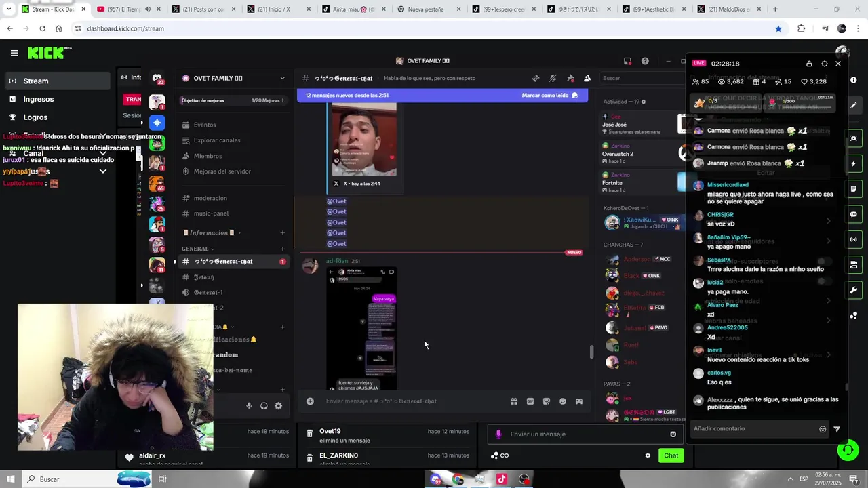Open the Kick hamburger menu
This screenshot has width=868, height=488.
coord(14,53)
